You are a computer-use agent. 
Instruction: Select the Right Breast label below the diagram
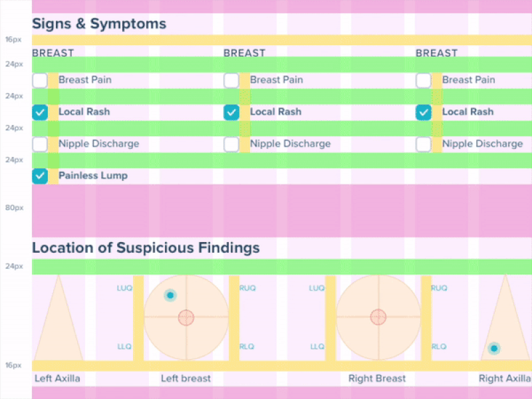[377, 378]
